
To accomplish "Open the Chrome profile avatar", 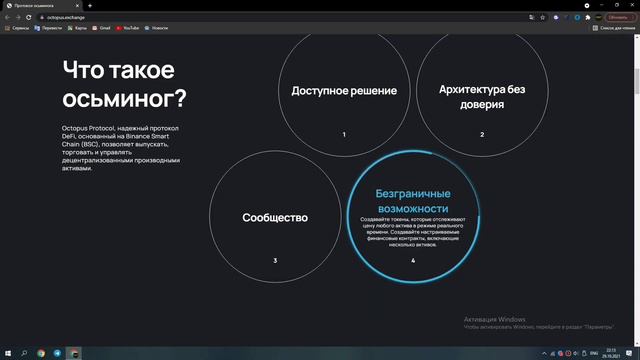I will pos(598,18).
